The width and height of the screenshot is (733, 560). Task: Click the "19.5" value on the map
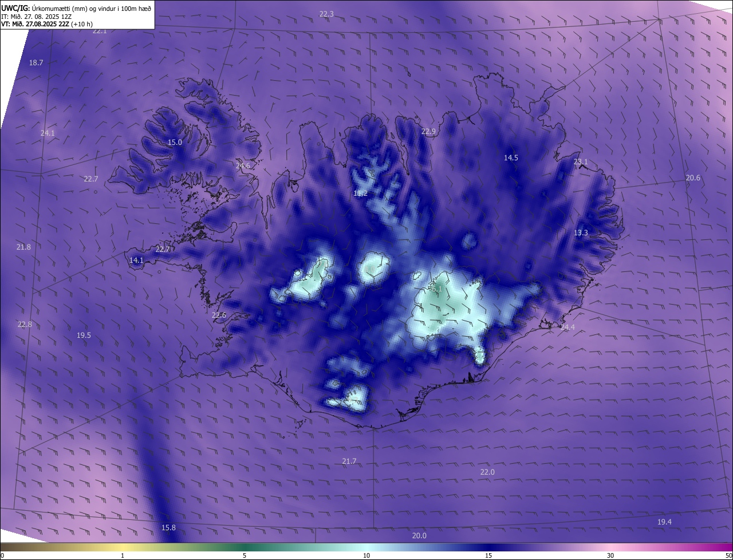coord(84,335)
